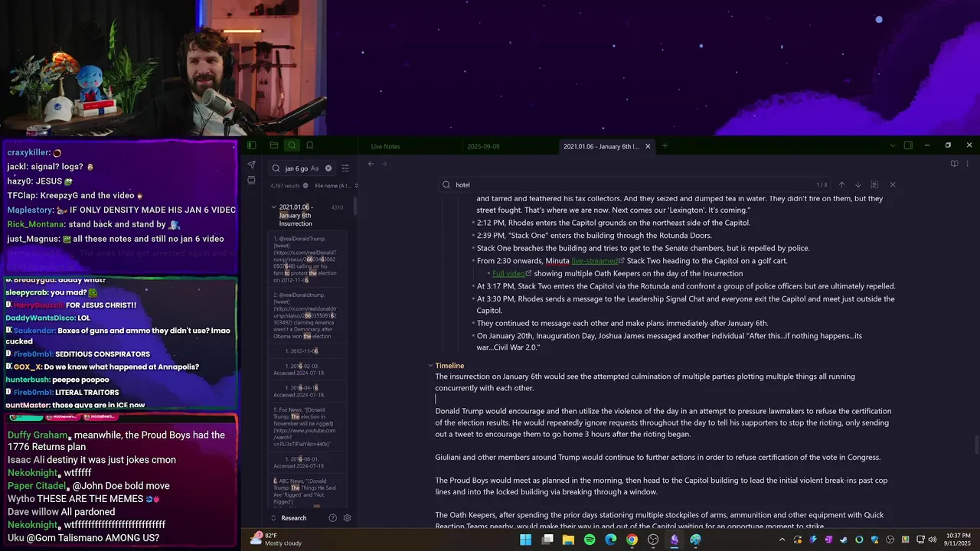Close the '2021.01.06 - January 6th I...' tab
This screenshot has height=551, width=980.
[x=648, y=146]
